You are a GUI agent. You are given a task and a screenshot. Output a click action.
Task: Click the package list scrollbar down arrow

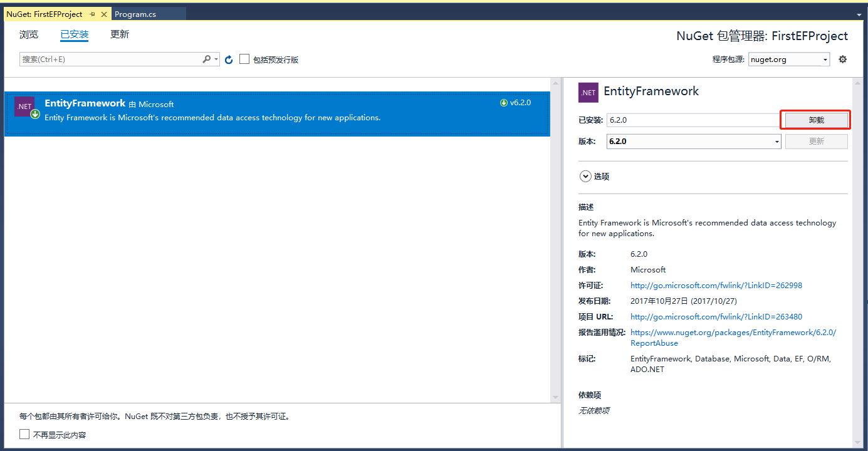click(x=555, y=398)
